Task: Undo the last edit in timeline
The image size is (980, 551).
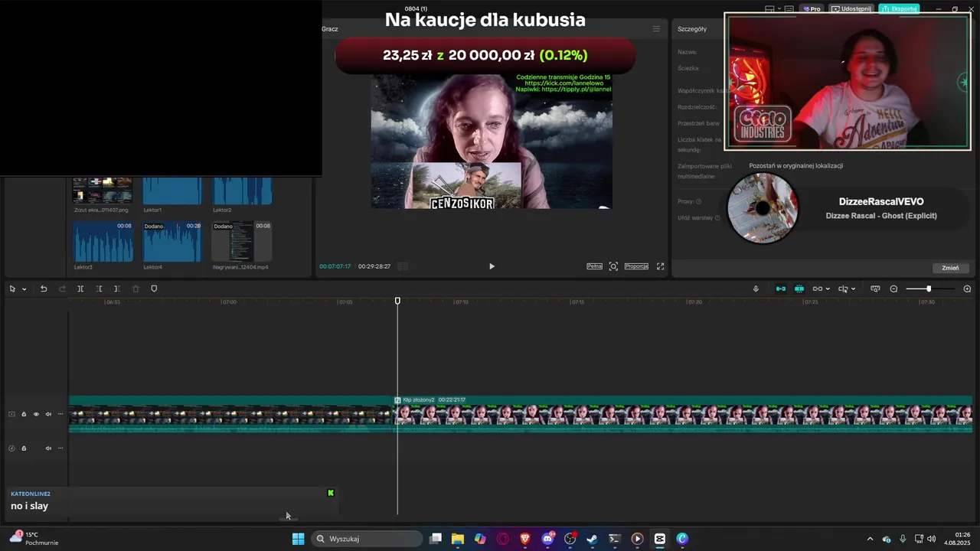Action: coord(44,289)
